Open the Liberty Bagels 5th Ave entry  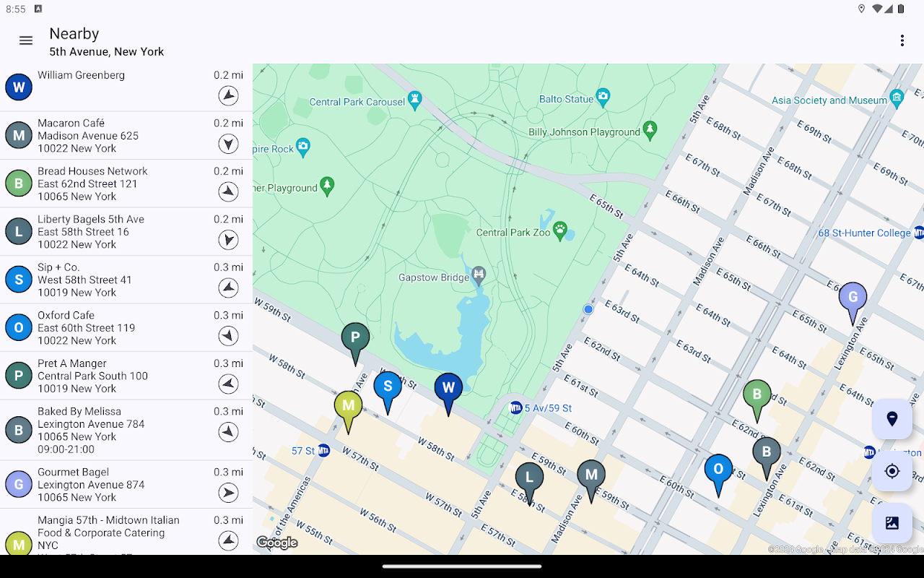tap(126, 232)
